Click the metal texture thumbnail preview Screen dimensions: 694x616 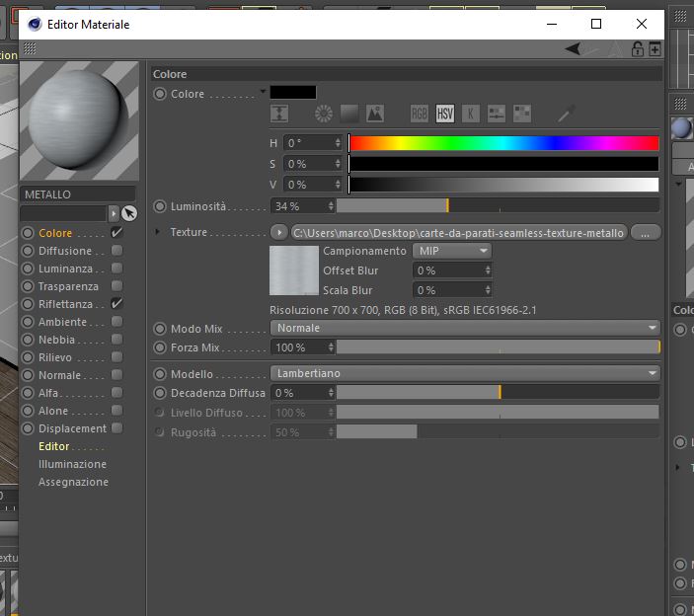294,270
